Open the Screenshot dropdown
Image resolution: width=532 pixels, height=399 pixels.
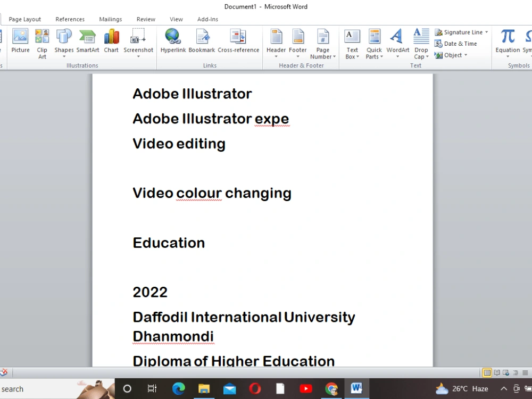point(138,44)
